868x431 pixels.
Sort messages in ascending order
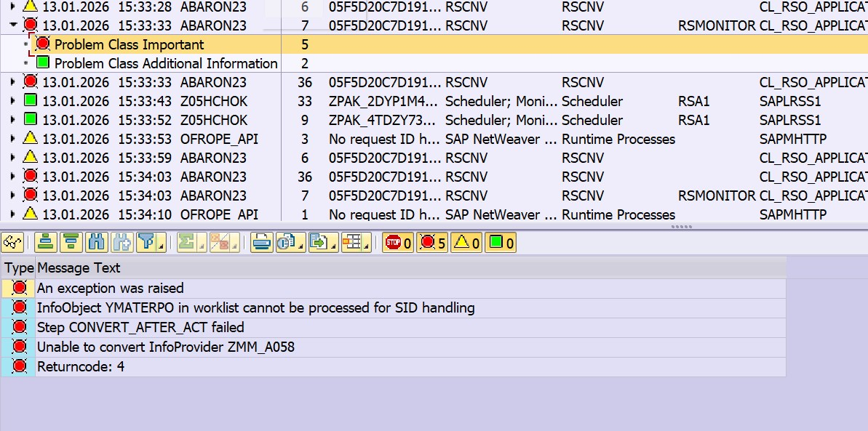coord(46,243)
